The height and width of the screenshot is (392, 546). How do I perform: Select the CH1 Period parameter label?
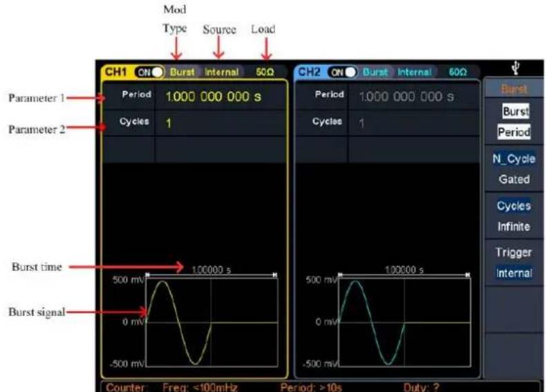137,95
